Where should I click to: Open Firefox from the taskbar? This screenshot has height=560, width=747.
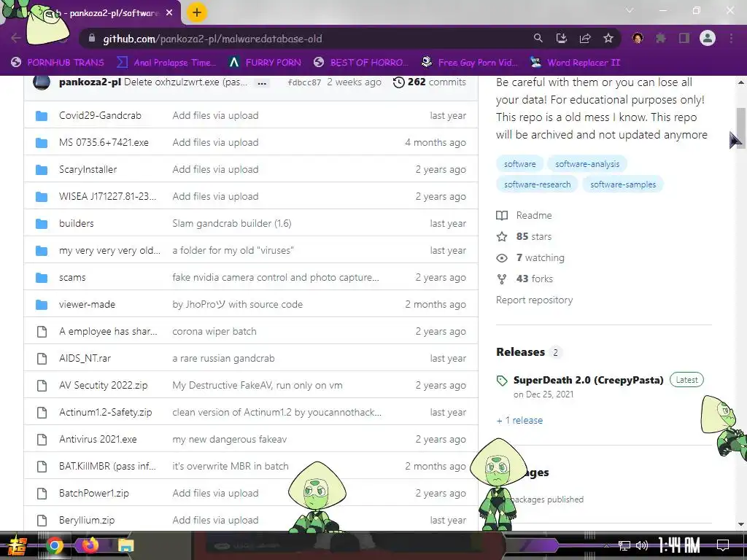pyautogui.click(x=90, y=545)
